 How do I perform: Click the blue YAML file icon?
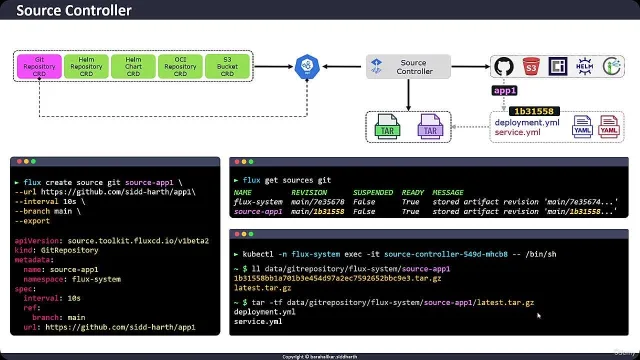pyautogui.click(x=582, y=127)
